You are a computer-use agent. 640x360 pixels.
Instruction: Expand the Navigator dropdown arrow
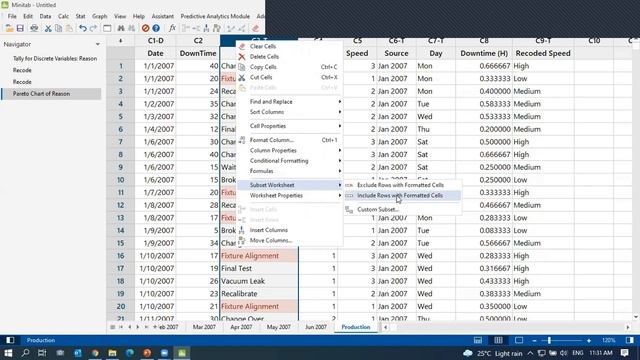98,44
